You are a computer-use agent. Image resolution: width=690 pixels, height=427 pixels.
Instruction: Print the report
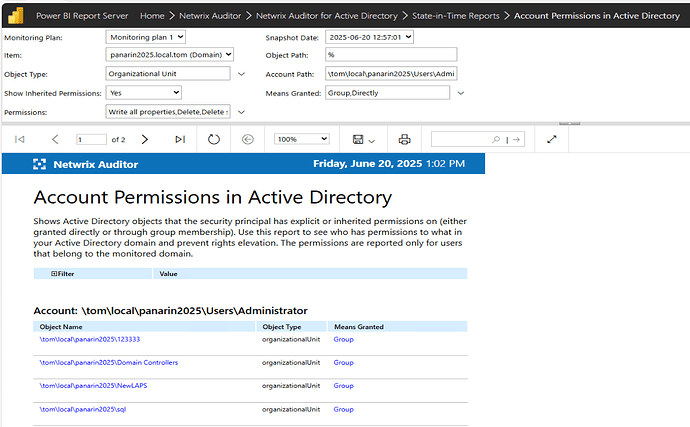click(404, 140)
